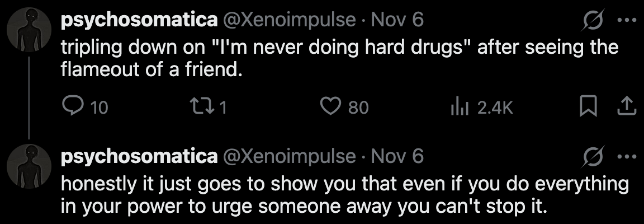Open psychosomatica display name on first tweet
This screenshot has height=224, width=644.
[139, 21]
